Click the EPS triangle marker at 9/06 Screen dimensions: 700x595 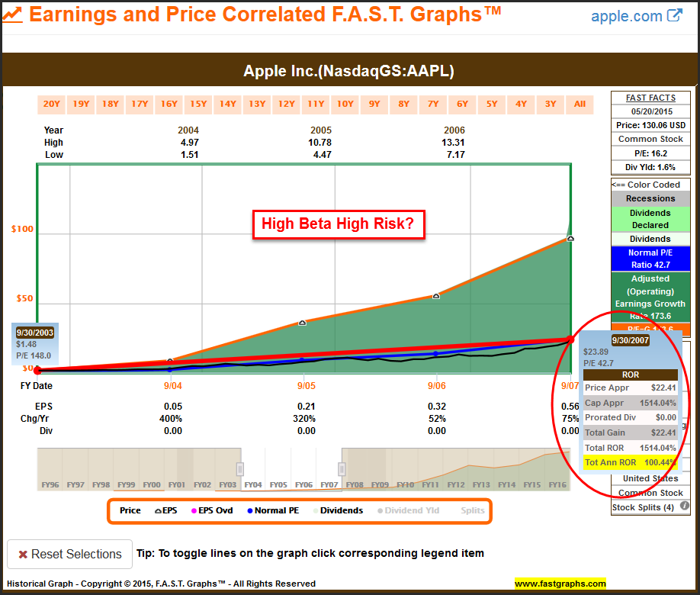pyautogui.click(x=436, y=296)
